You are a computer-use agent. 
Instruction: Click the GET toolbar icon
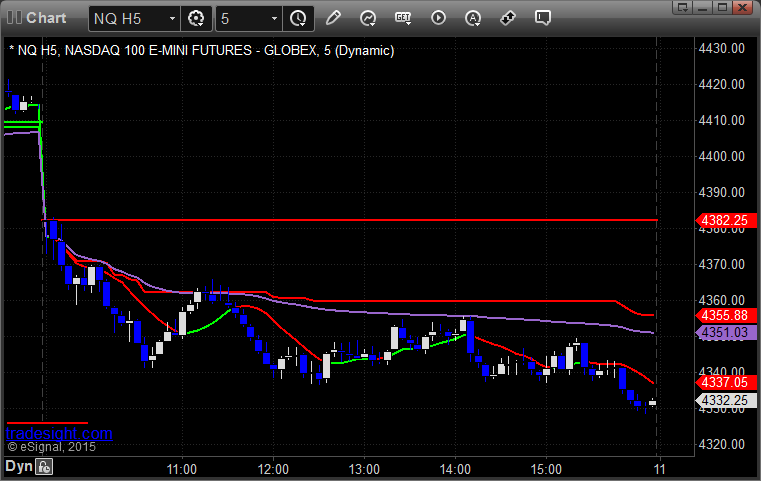pyautogui.click(x=403, y=18)
